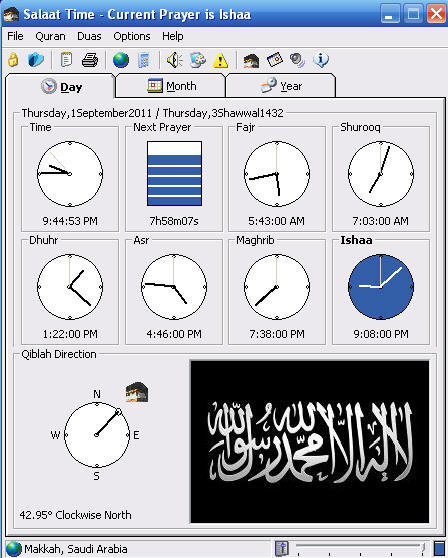This screenshot has height=558, width=448.
Task: Click the Qiblah direction compass dial
Action: [97, 435]
